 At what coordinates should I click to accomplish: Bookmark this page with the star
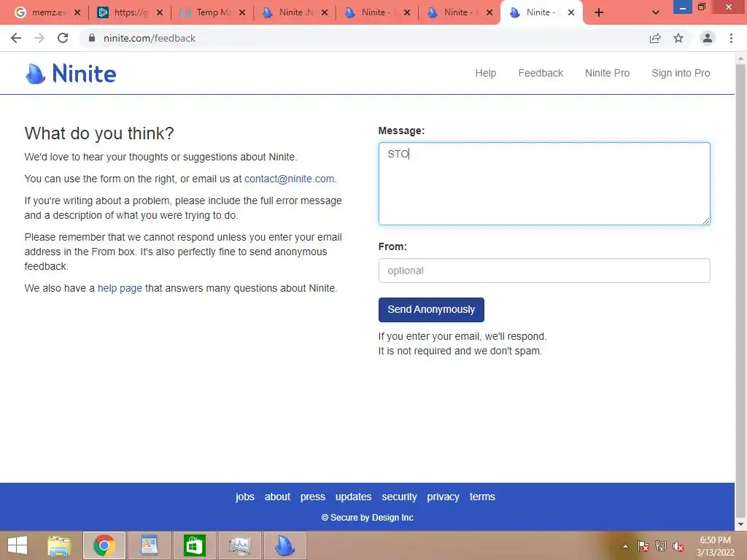tap(678, 38)
